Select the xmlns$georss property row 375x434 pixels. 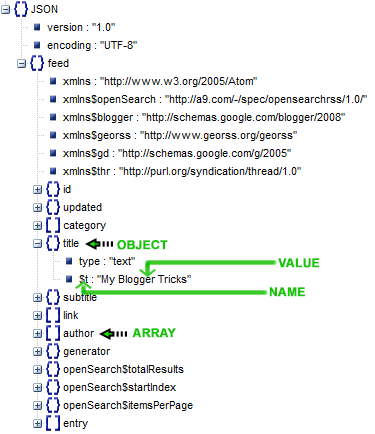[x=180, y=135]
